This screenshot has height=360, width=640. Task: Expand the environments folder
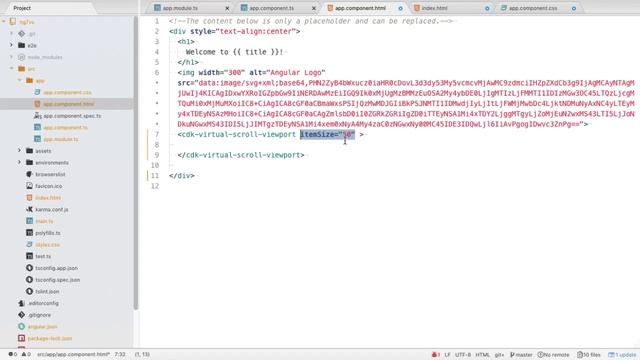pos(19,162)
